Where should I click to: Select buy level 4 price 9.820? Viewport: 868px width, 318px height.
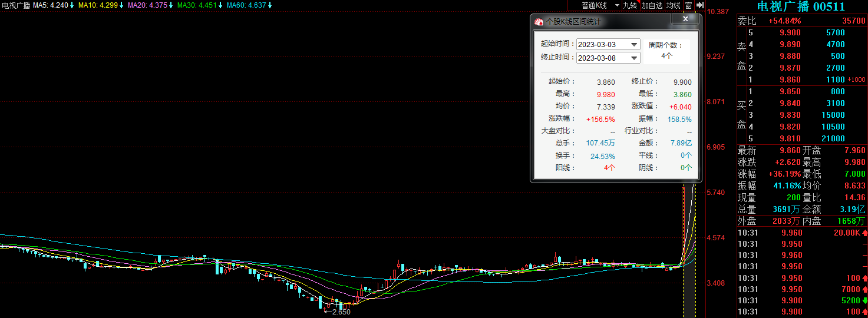[x=790, y=127]
